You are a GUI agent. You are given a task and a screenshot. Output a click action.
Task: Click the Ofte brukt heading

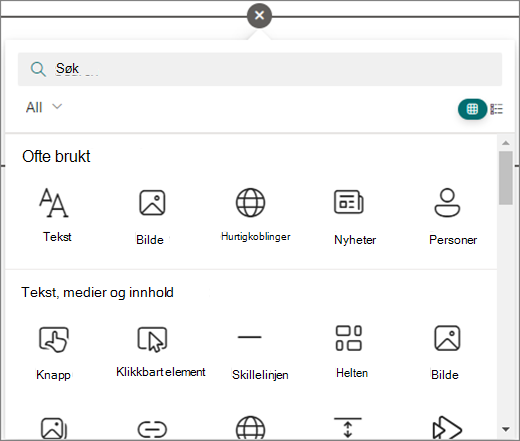[56, 156]
